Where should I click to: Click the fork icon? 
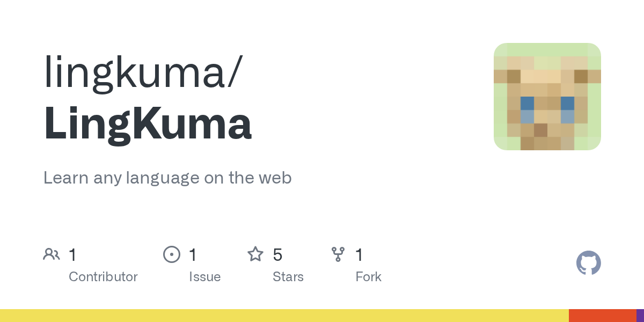click(x=338, y=254)
